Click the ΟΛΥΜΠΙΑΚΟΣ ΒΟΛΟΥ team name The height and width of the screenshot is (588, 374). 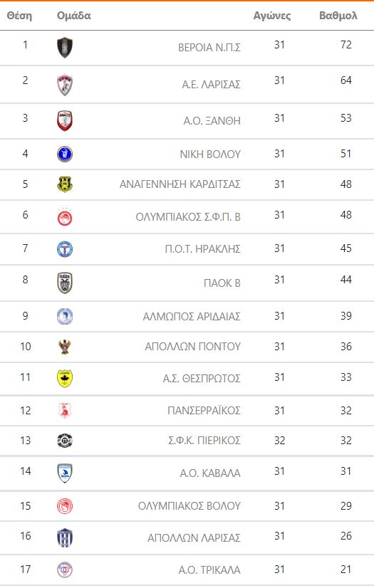pos(189,506)
